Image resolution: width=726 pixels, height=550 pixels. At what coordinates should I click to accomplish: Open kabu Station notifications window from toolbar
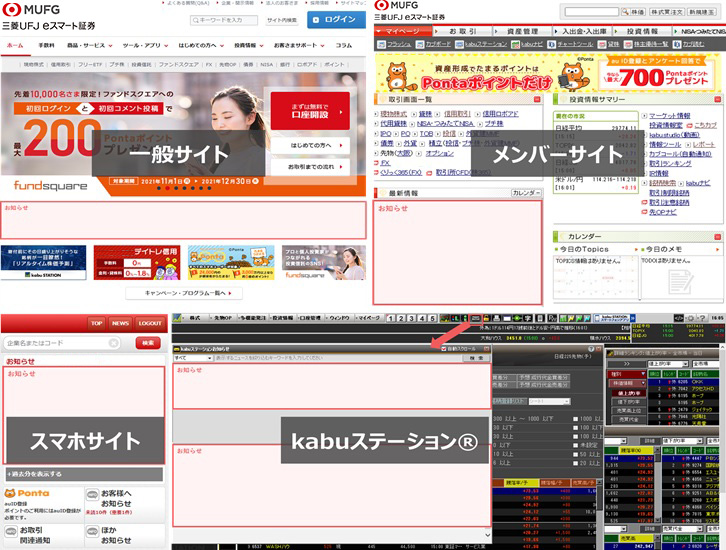pos(476,318)
